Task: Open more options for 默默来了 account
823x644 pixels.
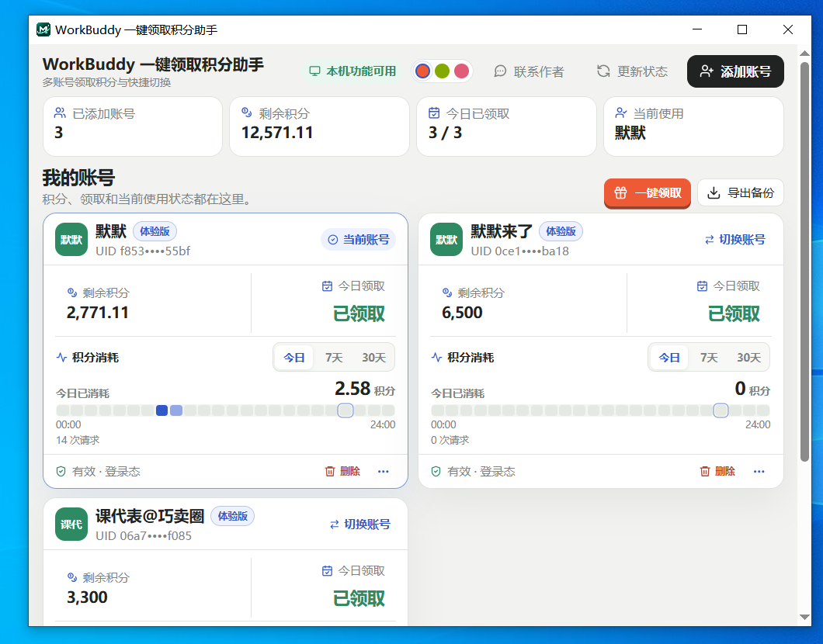Action: coord(759,472)
